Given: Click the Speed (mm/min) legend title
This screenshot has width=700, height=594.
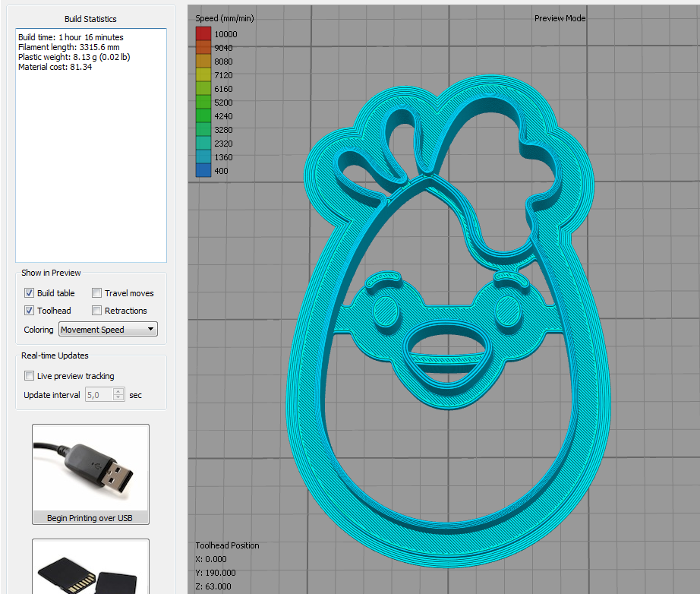Looking at the screenshot, I should tap(225, 18).
